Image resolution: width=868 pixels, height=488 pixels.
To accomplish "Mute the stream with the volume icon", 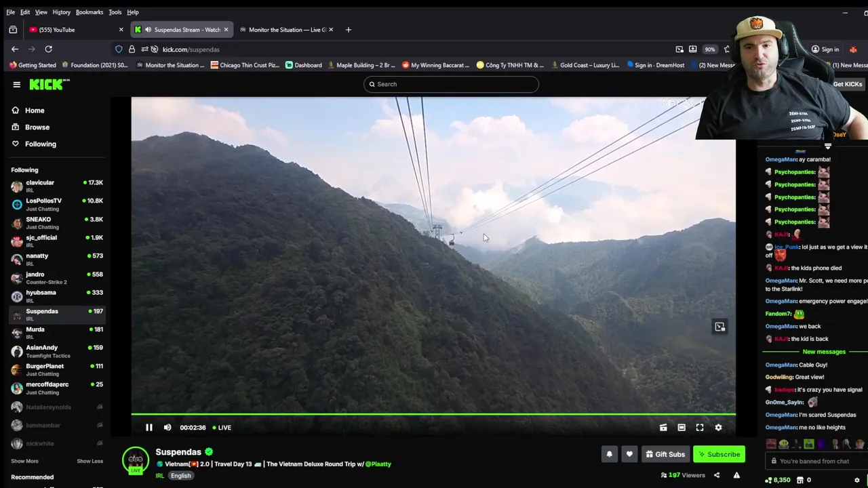I will click(x=167, y=428).
